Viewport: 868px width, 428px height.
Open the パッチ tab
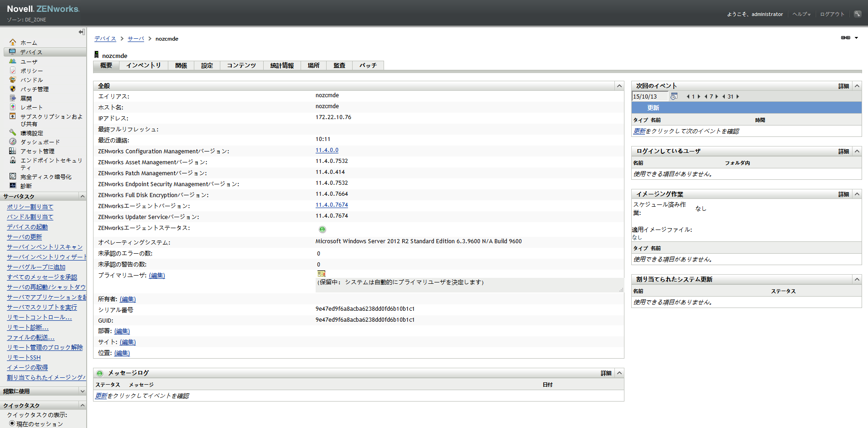(368, 66)
